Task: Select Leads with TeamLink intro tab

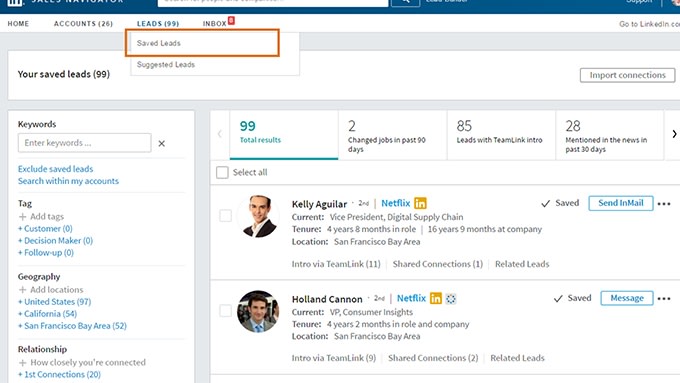Action: [501, 134]
